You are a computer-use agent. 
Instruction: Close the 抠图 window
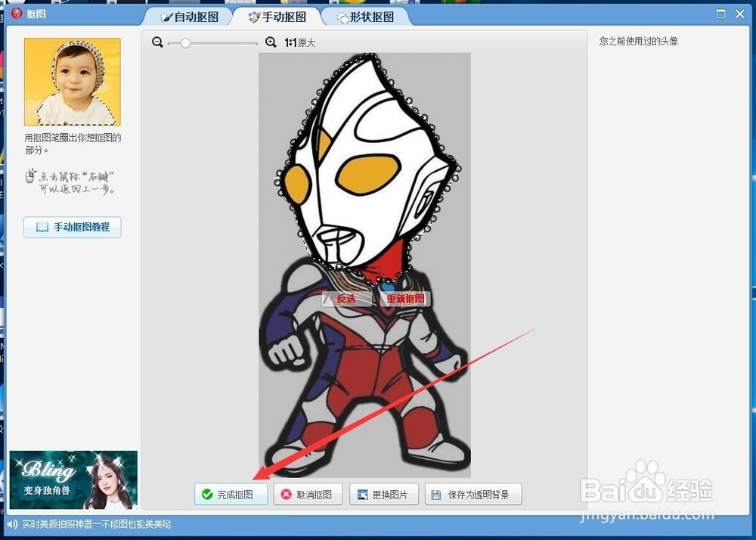point(740,14)
